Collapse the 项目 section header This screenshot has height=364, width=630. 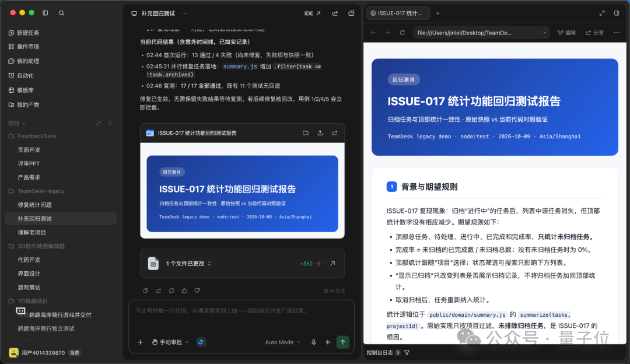pos(17,123)
